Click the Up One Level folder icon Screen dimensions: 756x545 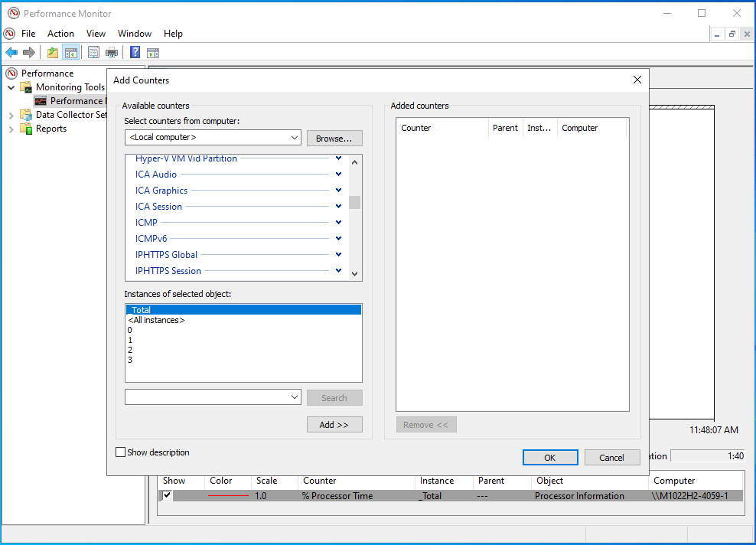click(x=52, y=52)
